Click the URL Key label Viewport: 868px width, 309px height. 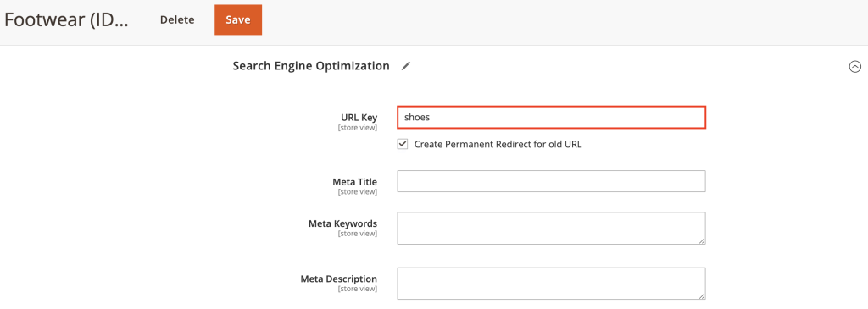(x=359, y=117)
